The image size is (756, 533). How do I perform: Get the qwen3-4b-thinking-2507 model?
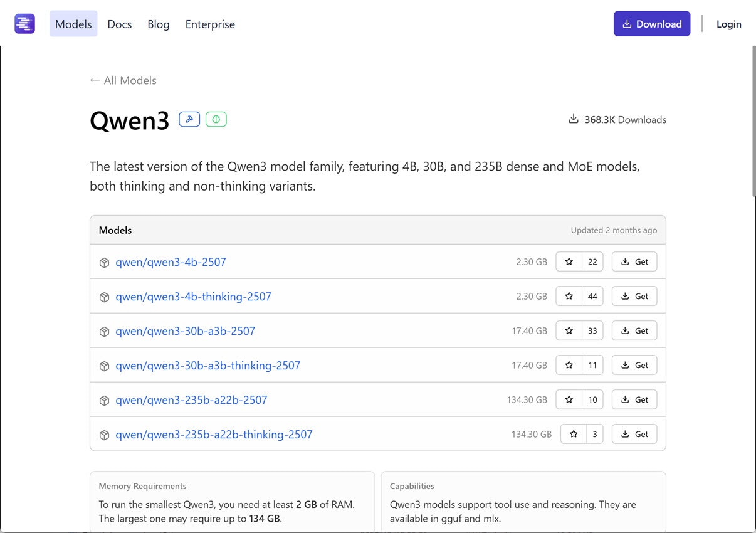(634, 296)
